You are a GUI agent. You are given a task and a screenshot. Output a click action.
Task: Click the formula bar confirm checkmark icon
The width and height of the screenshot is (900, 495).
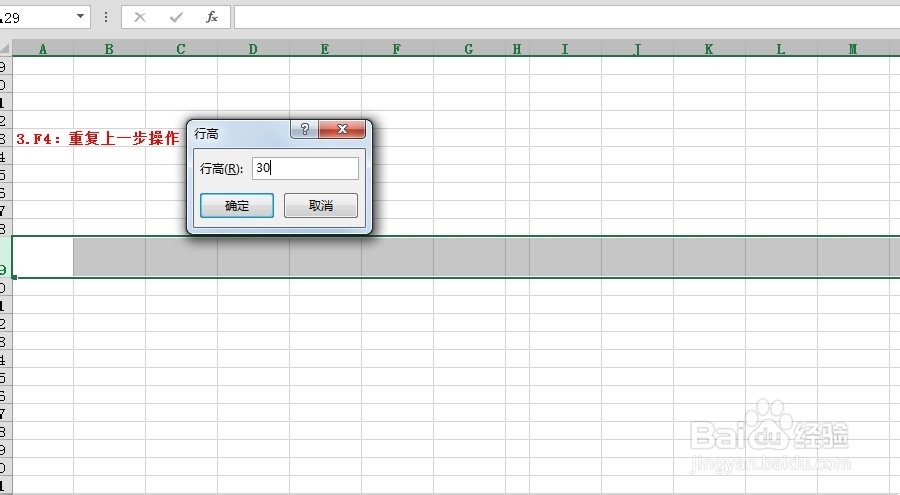coord(176,17)
